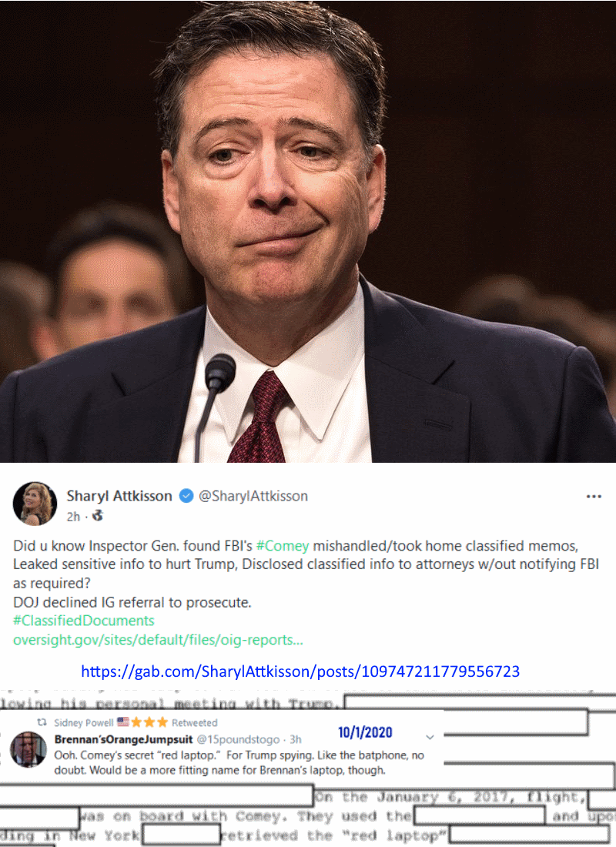The image size is (616, 847).
Task: Click the 2h post timestamp
Action: (73, 517)
